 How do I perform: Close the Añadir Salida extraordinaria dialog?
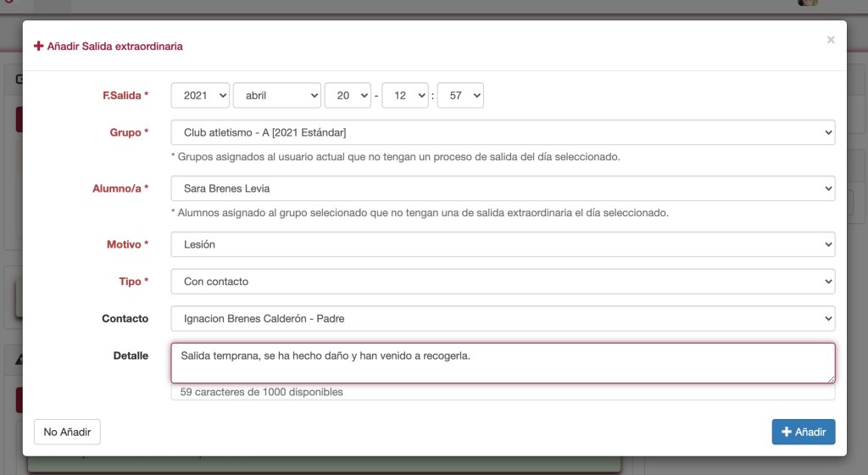(831, 40)
